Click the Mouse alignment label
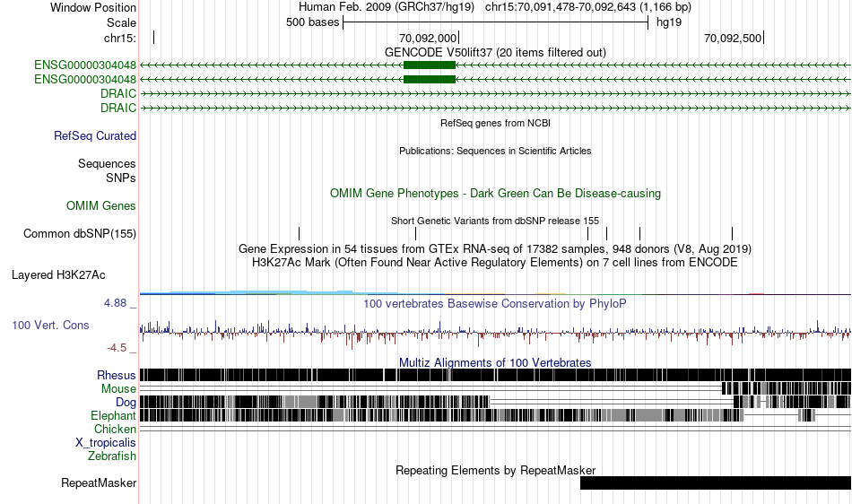Viewport: 852px width, 504px height. point(118,389)
